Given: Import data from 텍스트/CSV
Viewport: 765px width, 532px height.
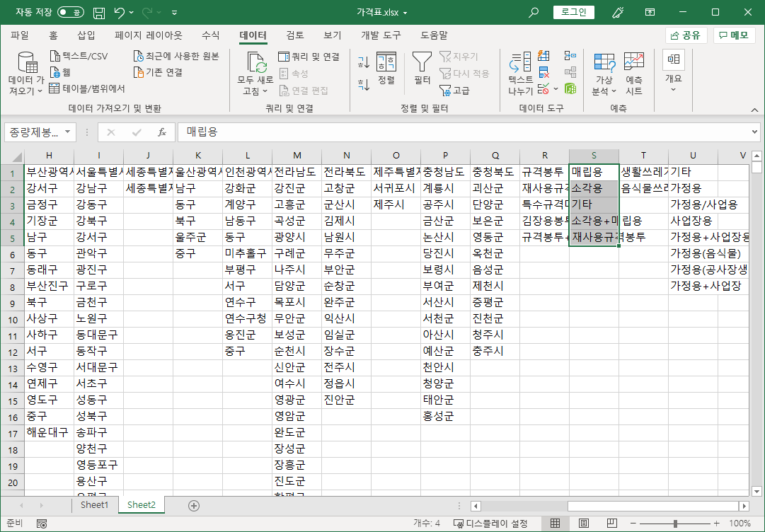Looking at the screenshot, I should [79, 56].
